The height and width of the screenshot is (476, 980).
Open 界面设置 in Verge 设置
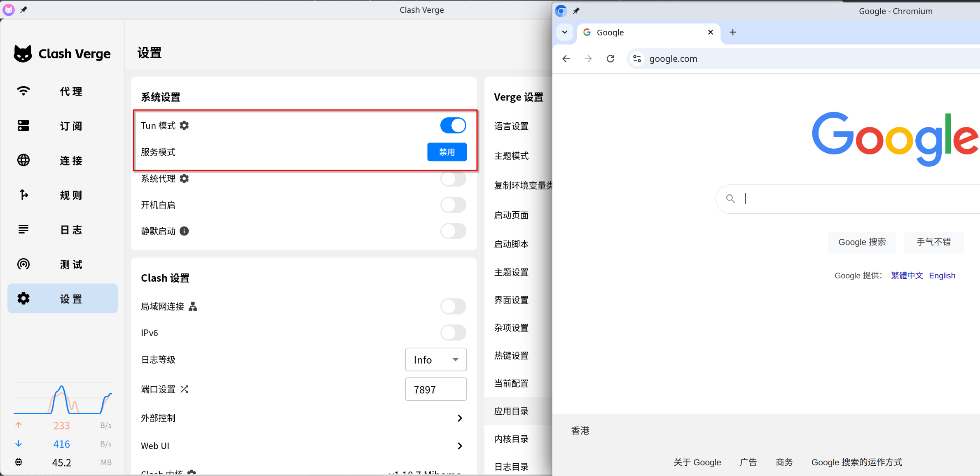click(511, 300)
